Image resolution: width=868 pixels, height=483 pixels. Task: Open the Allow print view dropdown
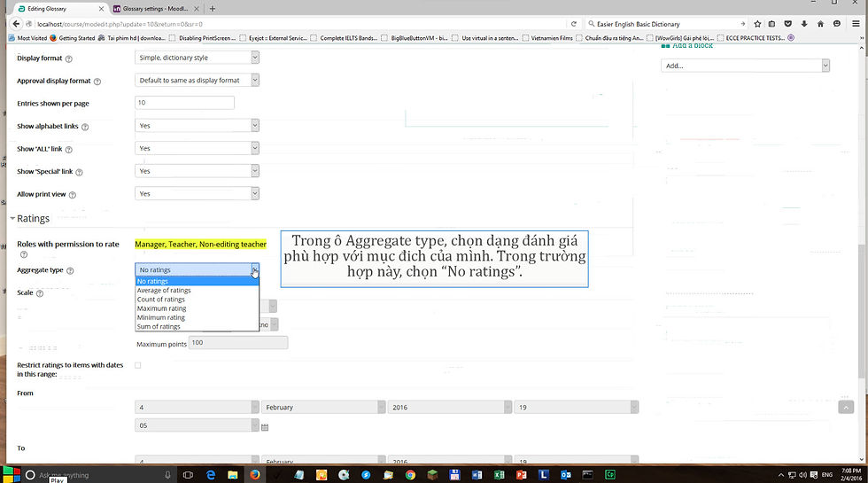tap(197, 194)
